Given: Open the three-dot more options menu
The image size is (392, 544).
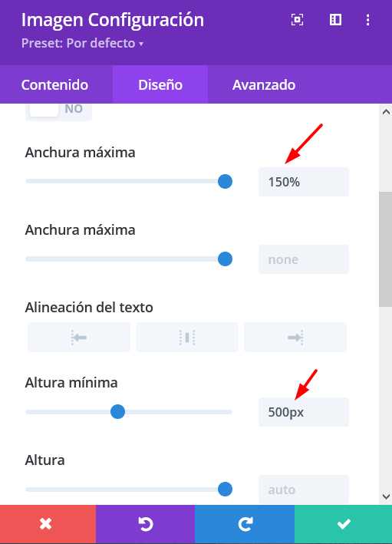Looking at the screenshot, I should (x=367, y=20).
